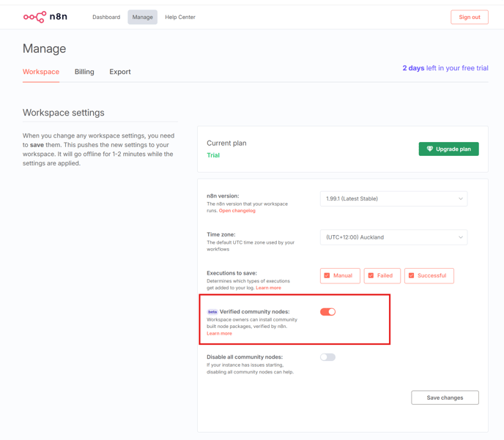Go to Dashboard in top navigation
This screenshot has width=504, height=440.
click(106, 17)
